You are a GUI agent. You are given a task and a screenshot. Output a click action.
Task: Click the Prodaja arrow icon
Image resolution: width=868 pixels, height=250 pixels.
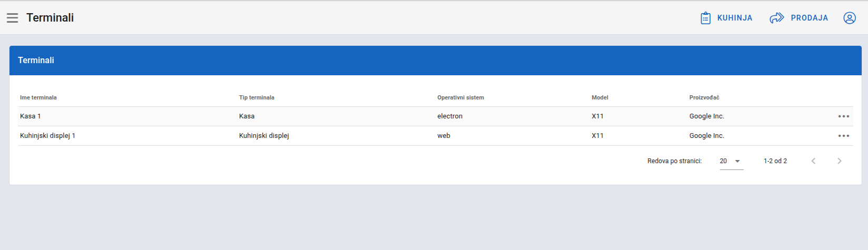[776, 18]
